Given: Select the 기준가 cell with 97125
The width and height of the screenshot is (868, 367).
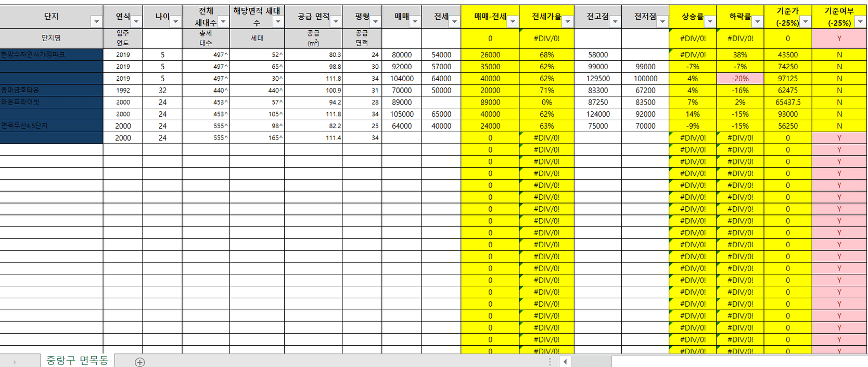Looking at the screenshot, I should pyautogui.click(x=788, y=79).
